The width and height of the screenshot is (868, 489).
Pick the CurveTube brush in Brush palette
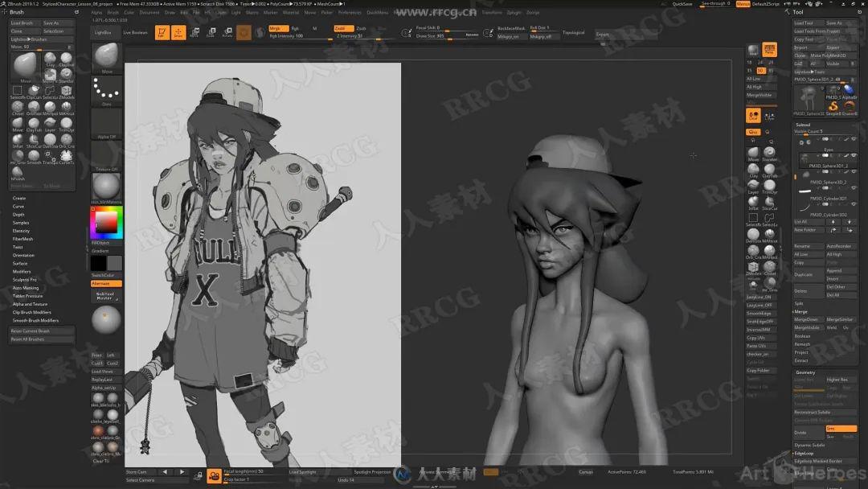67,157
